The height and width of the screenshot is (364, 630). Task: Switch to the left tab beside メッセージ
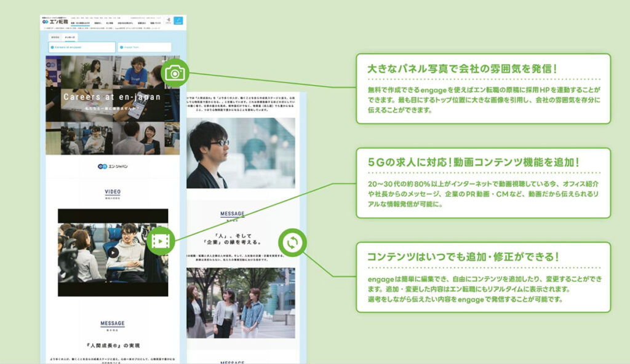[55, 38]
